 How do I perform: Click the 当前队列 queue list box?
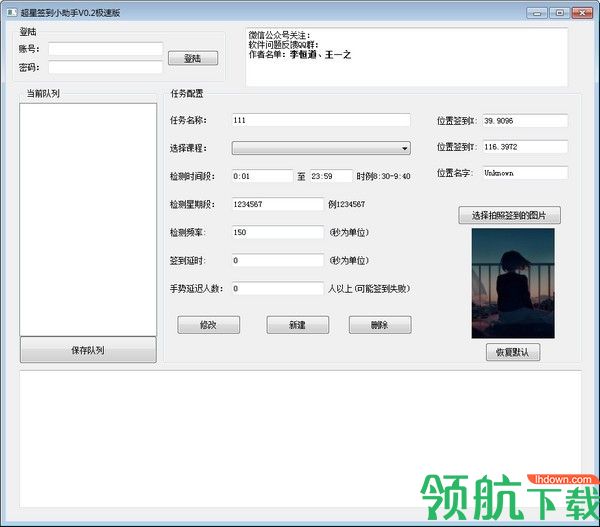88,220
